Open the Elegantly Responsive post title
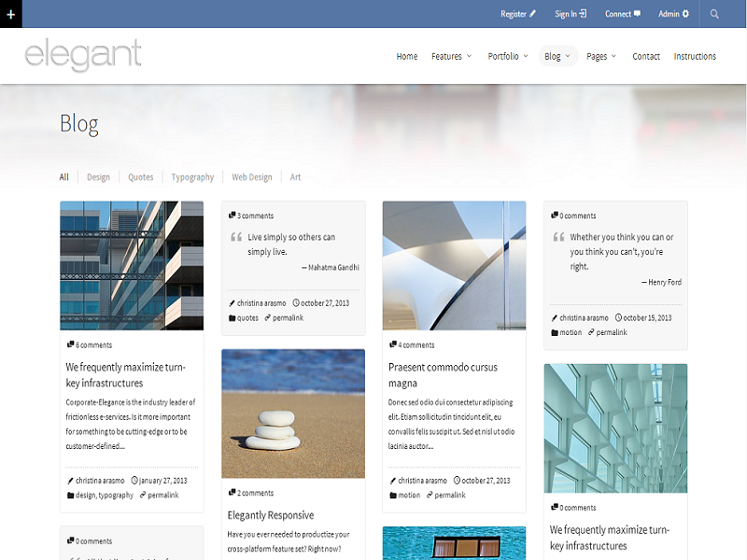 click(271, 515)
